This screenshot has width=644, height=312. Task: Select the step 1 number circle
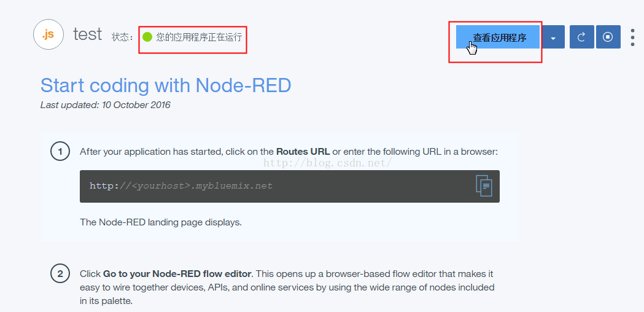coord(60,151)
